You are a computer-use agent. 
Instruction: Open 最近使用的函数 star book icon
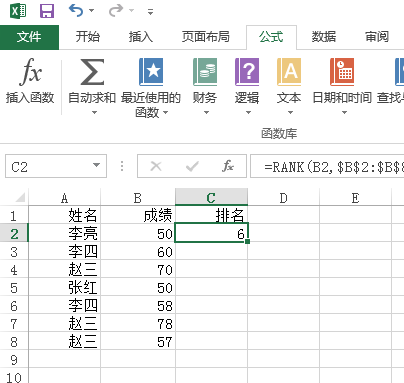[151, 72]
